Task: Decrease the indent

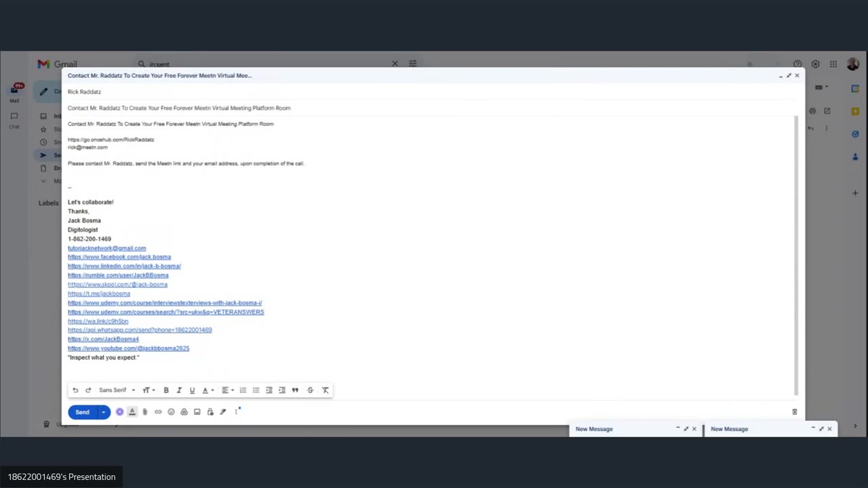Action: [x=269, y=390]
